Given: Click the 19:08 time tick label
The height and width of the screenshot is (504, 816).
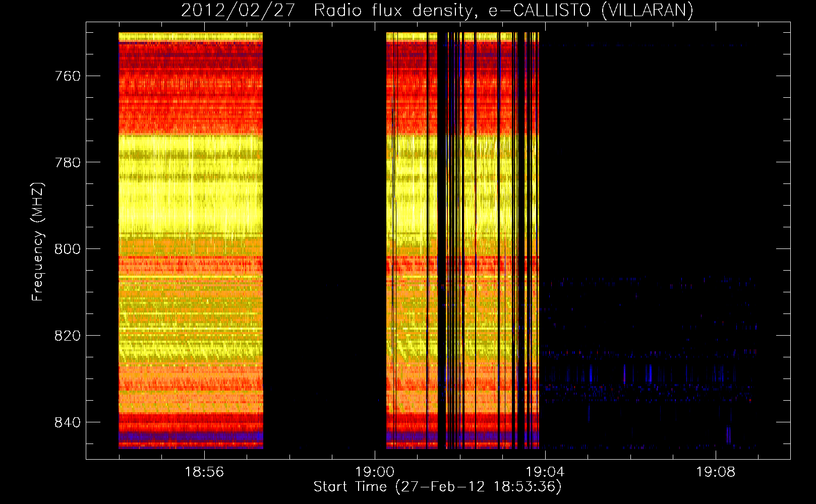Looking at the screenshot, I should click(716, 472).
